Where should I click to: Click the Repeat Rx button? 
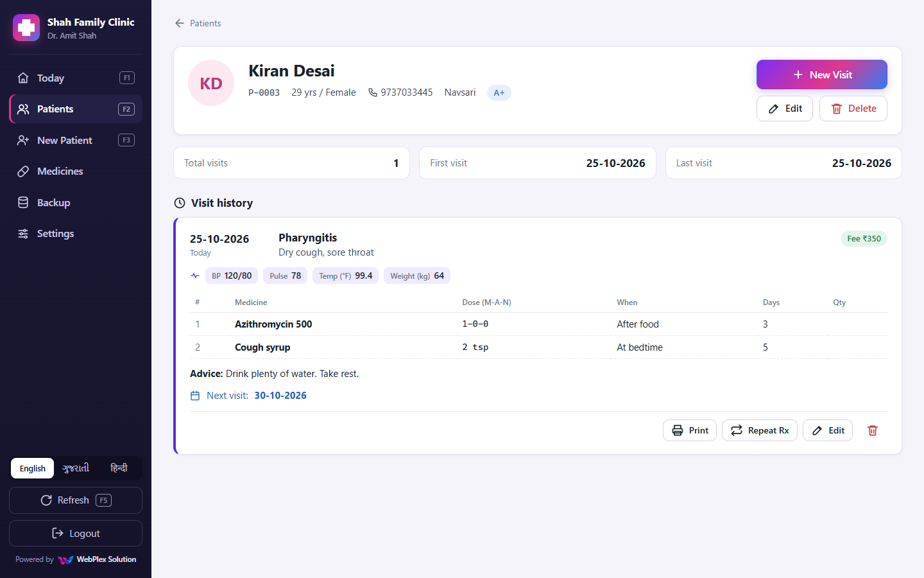pos(760,430)
